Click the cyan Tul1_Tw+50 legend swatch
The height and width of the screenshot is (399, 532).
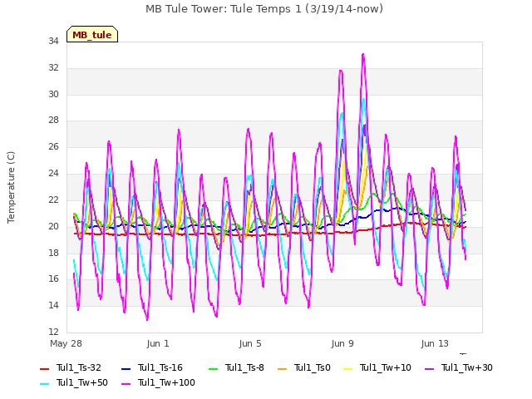[44, 383]
